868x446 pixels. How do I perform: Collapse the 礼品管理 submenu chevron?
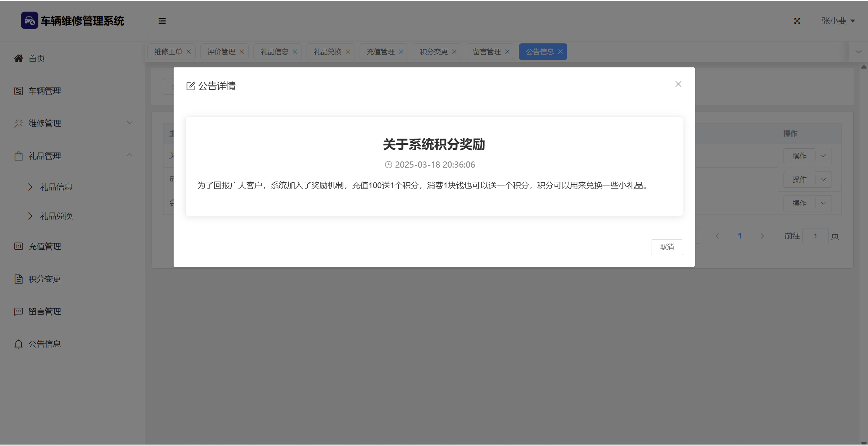(x=130, y=155)
